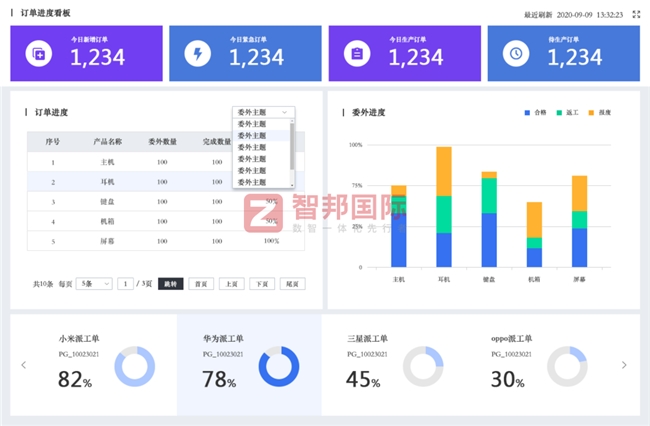Collapse the 委外主题 dropdown in 订单进度 panel
The width and height of the screenshot is (650, 426).
point(264,112)
